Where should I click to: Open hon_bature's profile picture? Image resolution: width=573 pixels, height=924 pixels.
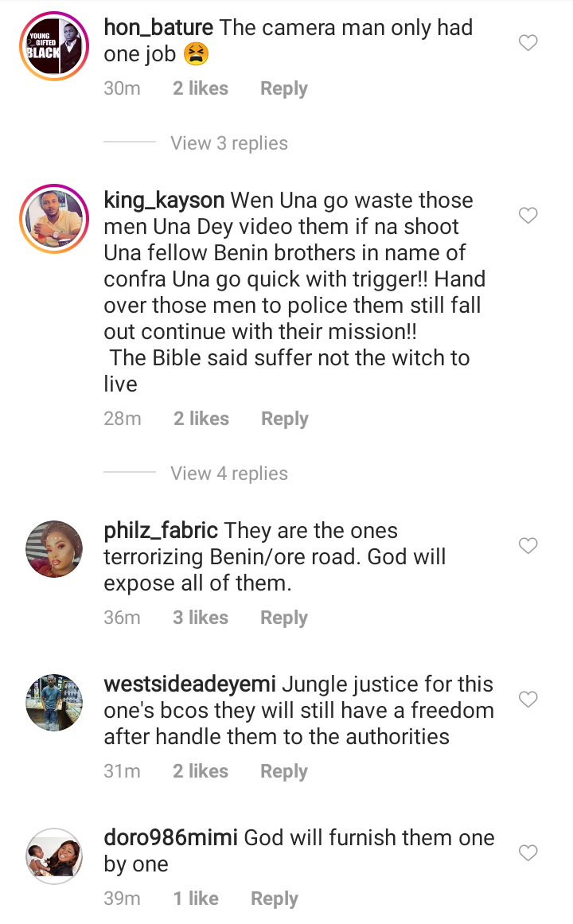[x=54, y=46]
